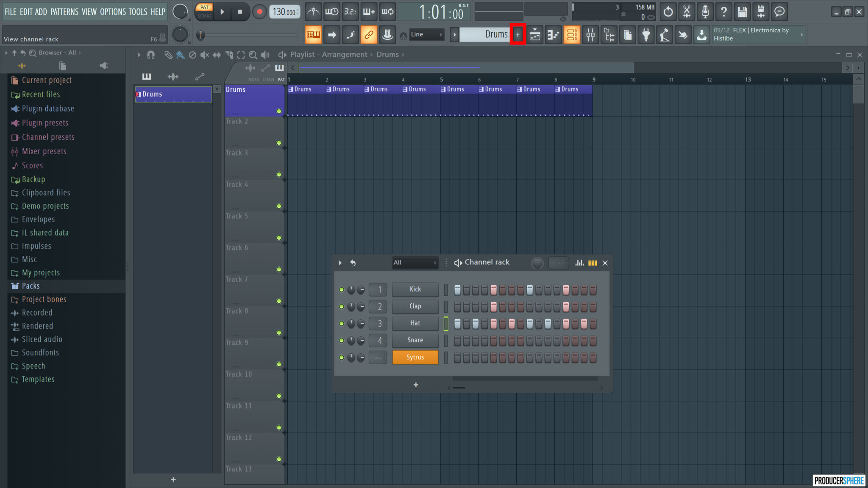Image resolution: width=868 pixels, height=488 pixels.
Task: Open the Line snap dropdown
Action: [x=426, y=34]
